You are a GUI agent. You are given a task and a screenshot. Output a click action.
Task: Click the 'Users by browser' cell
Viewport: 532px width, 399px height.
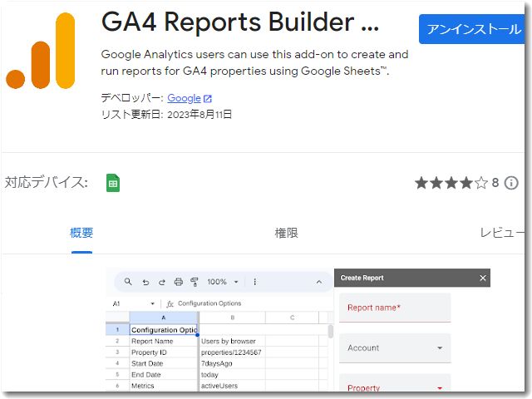coord(233,341)
